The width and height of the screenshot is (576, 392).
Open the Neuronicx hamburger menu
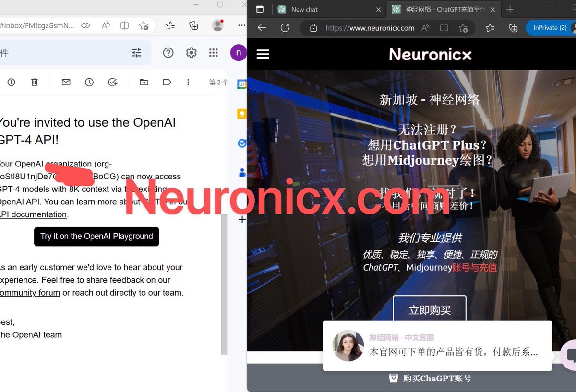point(263,54)
